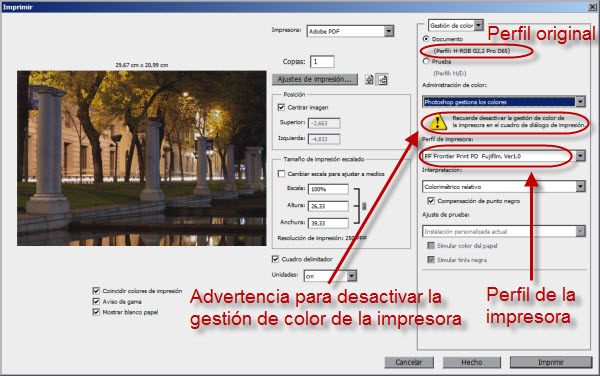Click the Ajustes de impresión button
The height and width of the screenshot is (376, 600).
point(315,79)
